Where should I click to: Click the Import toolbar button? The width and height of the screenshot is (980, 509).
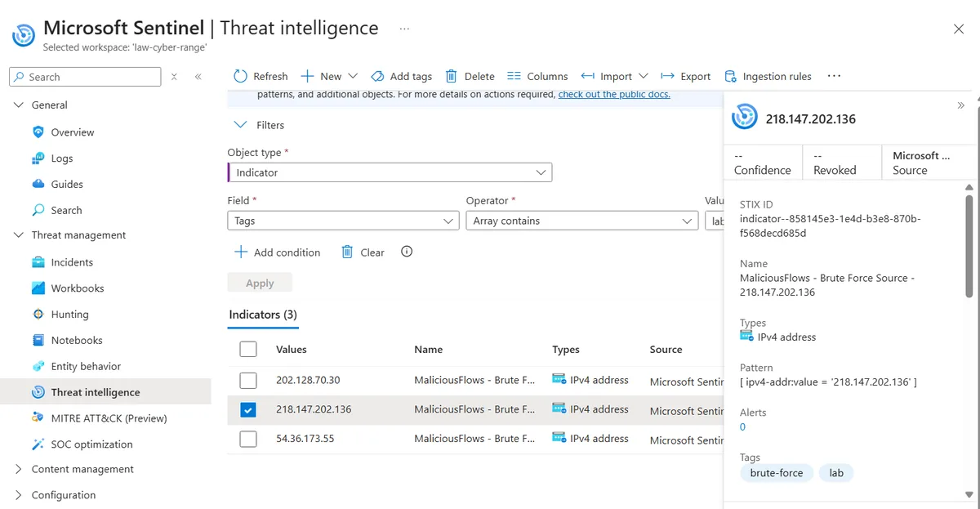[x=614, y=76]
